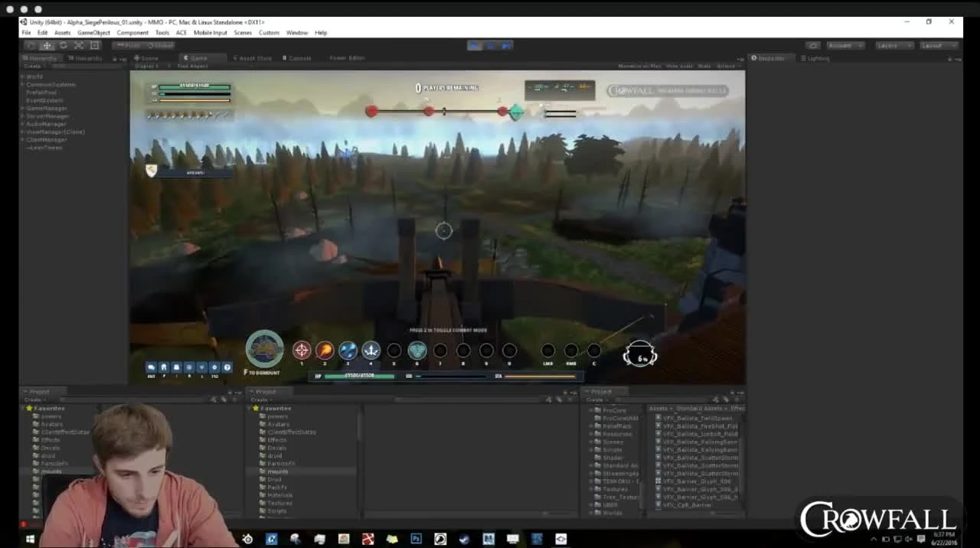Toggle play mode off

click(x=475, y=45)
